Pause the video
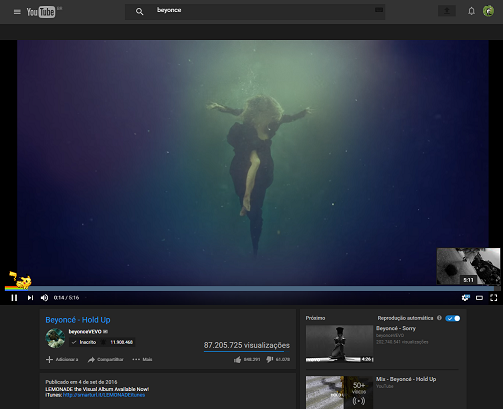This screenshot has height=409, width=503. (x=14, y=298)
